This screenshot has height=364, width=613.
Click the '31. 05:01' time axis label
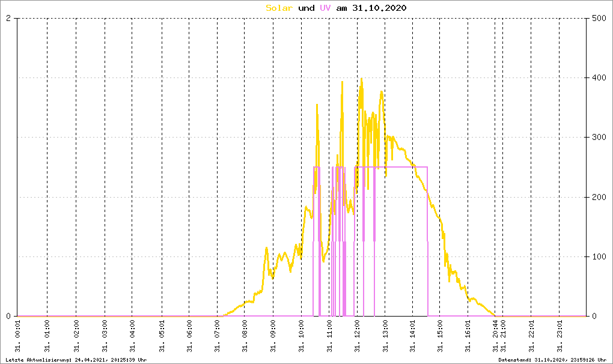(x=162, y=336)
